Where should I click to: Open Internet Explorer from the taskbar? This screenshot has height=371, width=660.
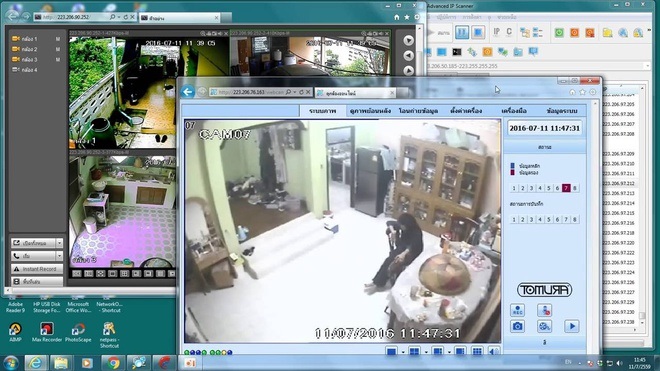point(36,363)
